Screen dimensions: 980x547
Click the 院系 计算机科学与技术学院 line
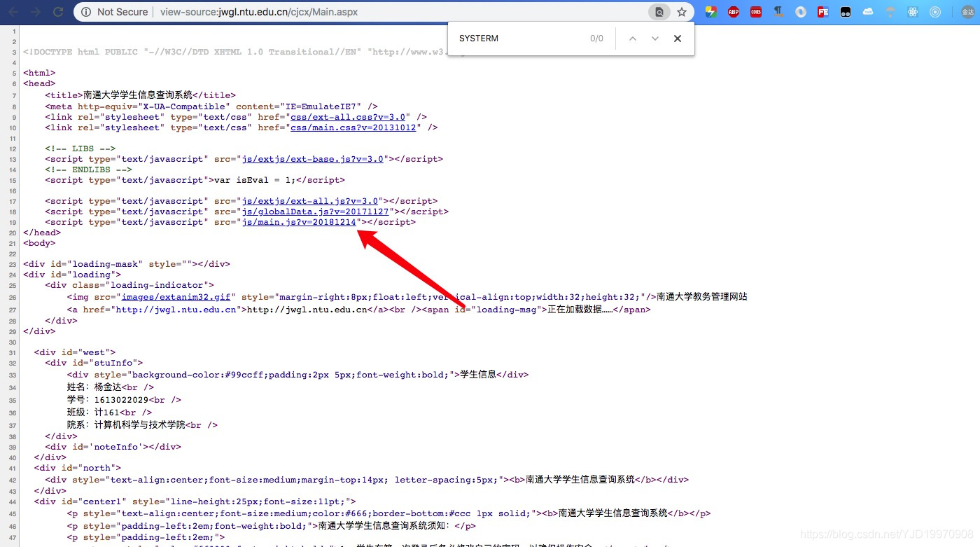(x=143, y=424)
